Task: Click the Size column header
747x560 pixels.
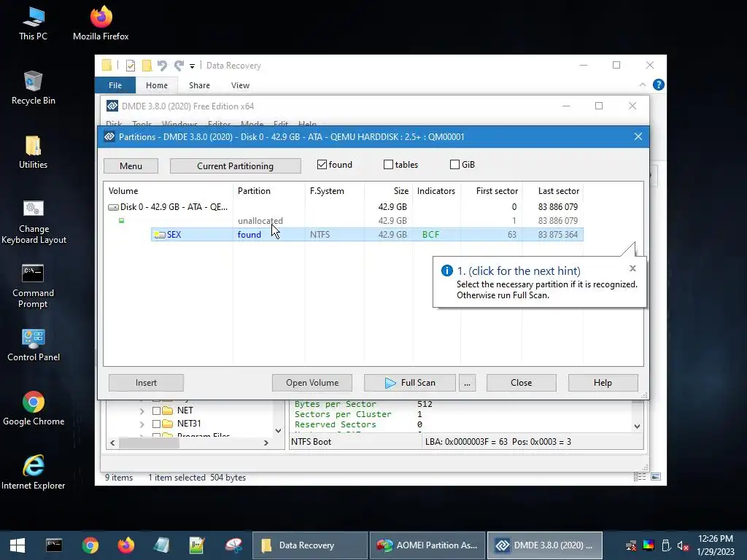Action: point(388,191)
